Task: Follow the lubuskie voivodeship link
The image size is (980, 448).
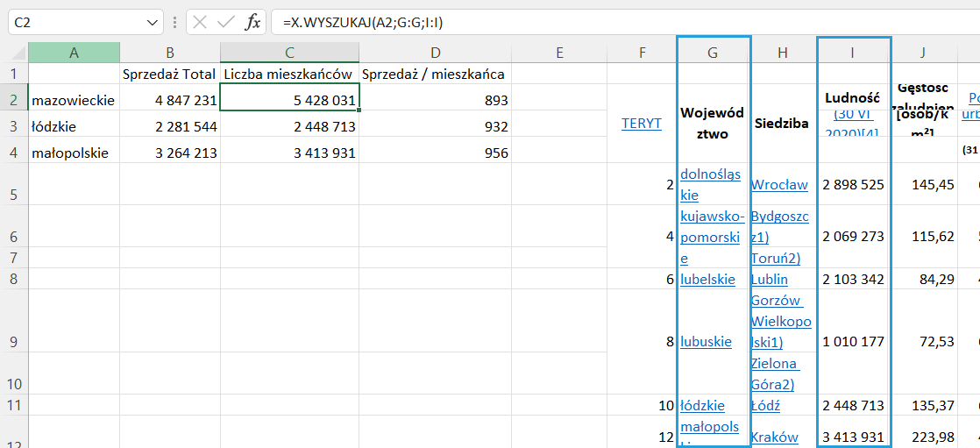Action: tap(706, 341)
